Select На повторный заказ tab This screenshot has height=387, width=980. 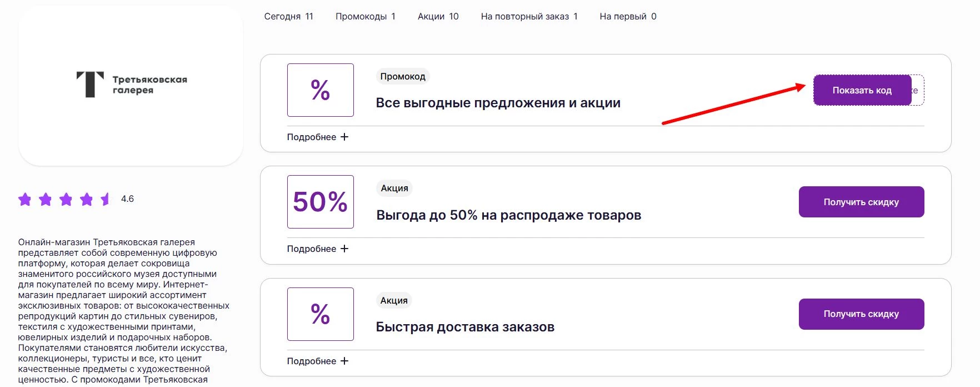tap(529, 16)
